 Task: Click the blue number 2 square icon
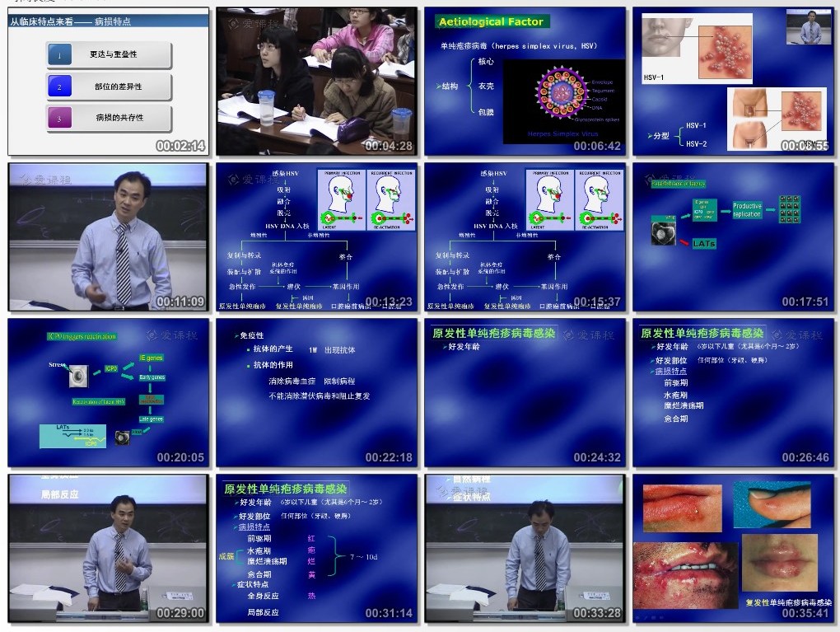pyautogui.click(x=59, y=87)
